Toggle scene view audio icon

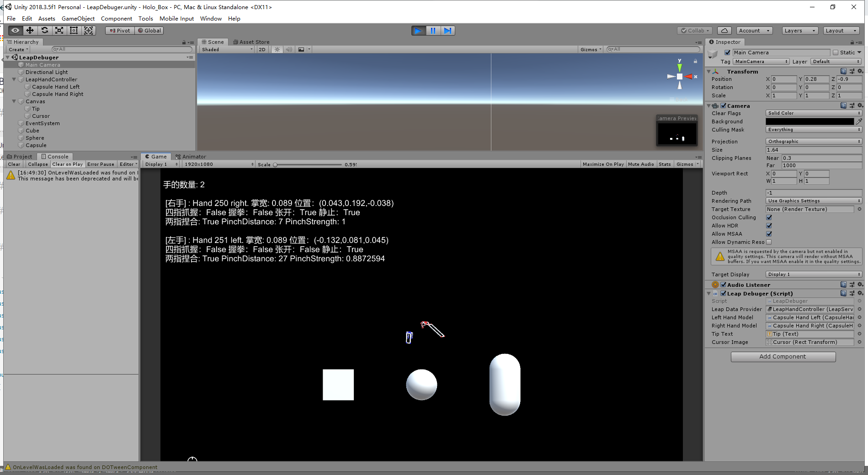289,49
